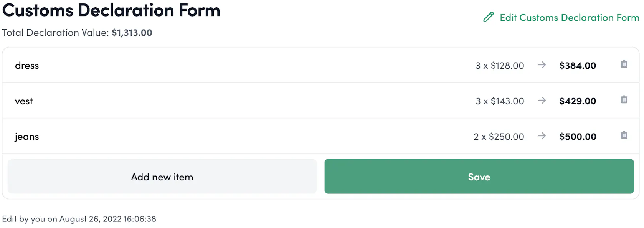The width and height of the screenshot is (644, 228).
Task: Click the 3 x $143.00 quantity text
Action: point(500,101)
